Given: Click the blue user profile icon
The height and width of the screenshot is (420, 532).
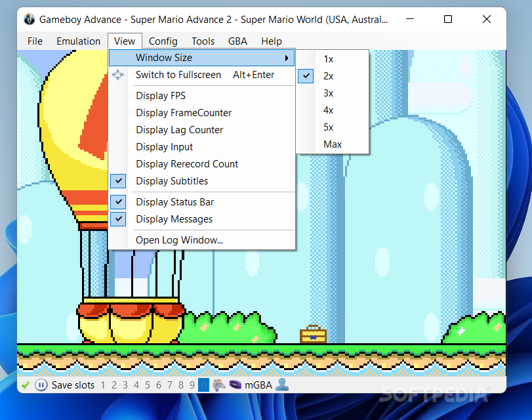Looking at the screenshot, I should coord(282,385).
